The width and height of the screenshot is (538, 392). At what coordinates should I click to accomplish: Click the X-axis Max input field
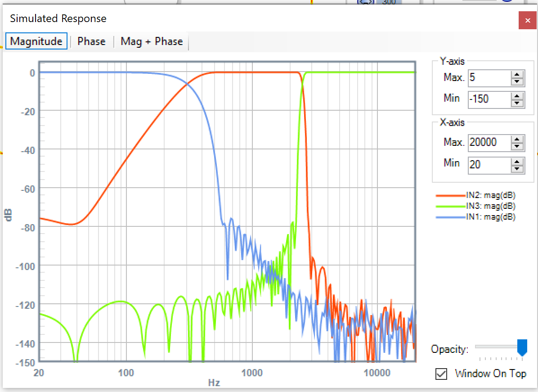[x=489, y=143]
